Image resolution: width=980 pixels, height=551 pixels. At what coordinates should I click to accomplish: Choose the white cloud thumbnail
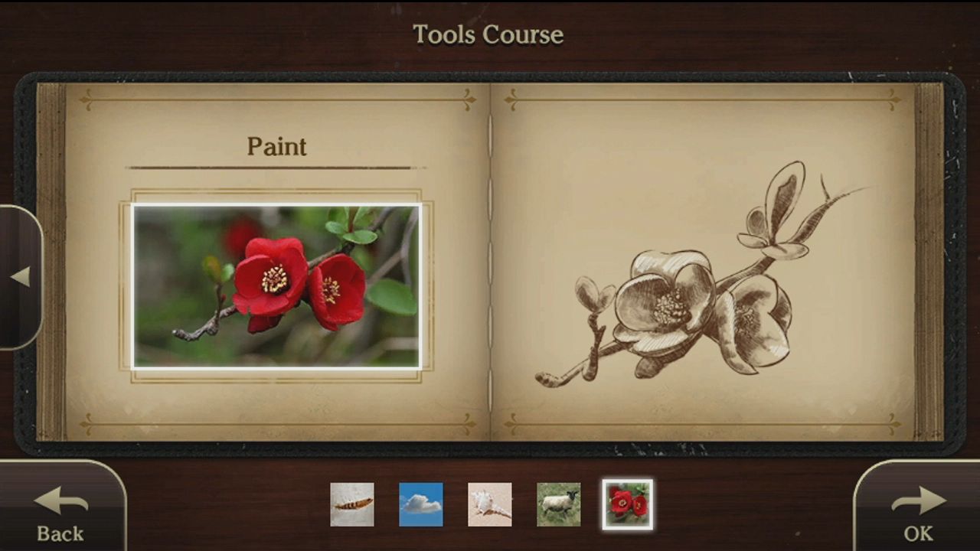(x=421, y=504)
